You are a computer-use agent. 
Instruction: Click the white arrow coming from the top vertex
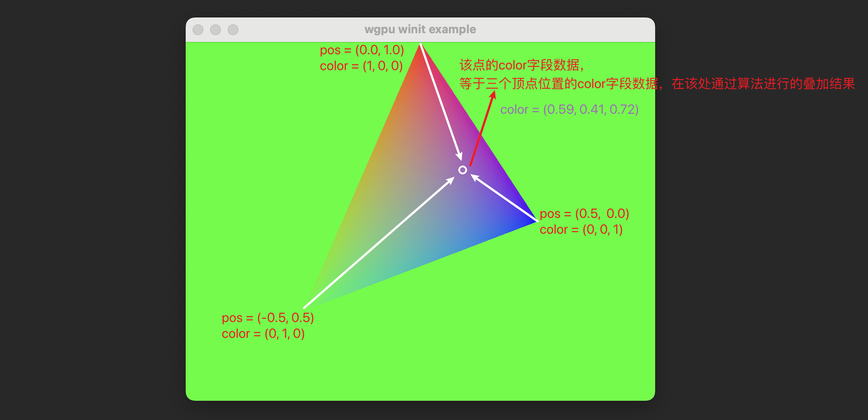click(x=441, y=102)
